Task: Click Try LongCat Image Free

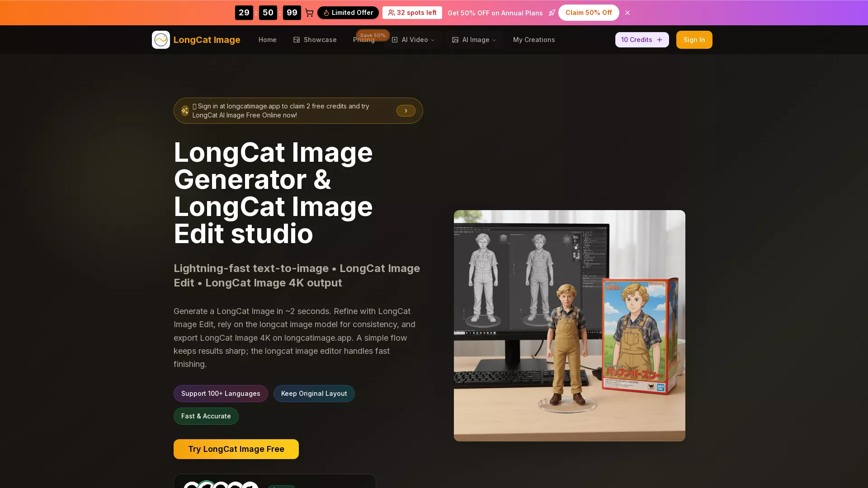Action: (x=236, y=449)
